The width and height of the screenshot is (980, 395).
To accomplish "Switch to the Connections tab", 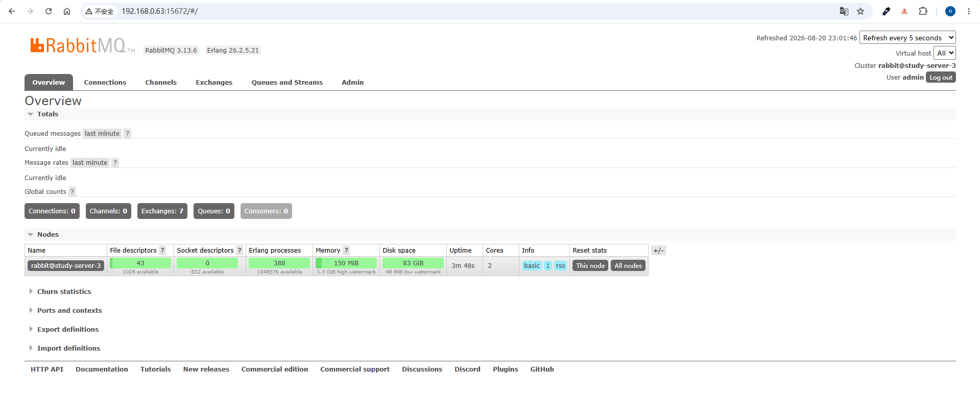I will point(105,83).
